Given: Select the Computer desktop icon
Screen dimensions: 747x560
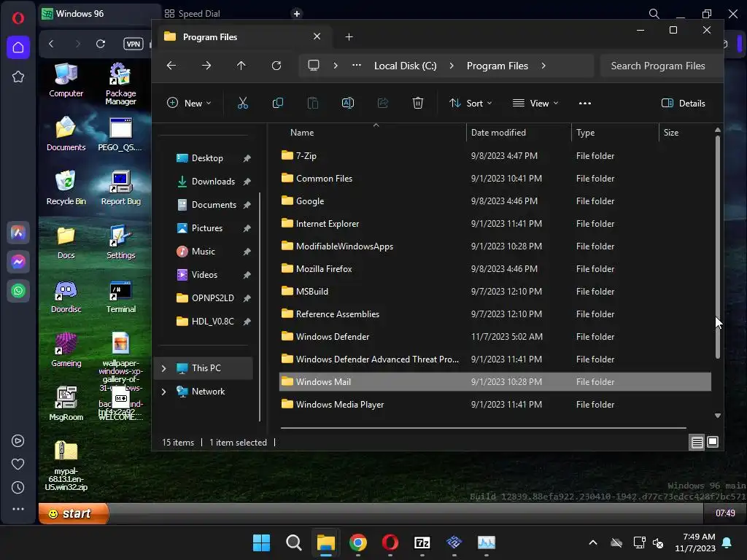Looking at the screenshot, I should click(x=66, y=80).
